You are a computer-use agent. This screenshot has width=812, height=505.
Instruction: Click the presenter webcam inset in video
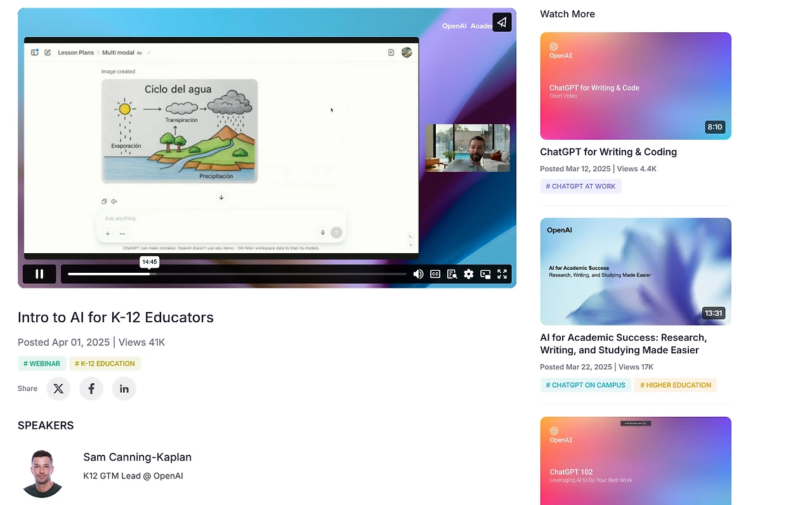[x=468, y=148]
